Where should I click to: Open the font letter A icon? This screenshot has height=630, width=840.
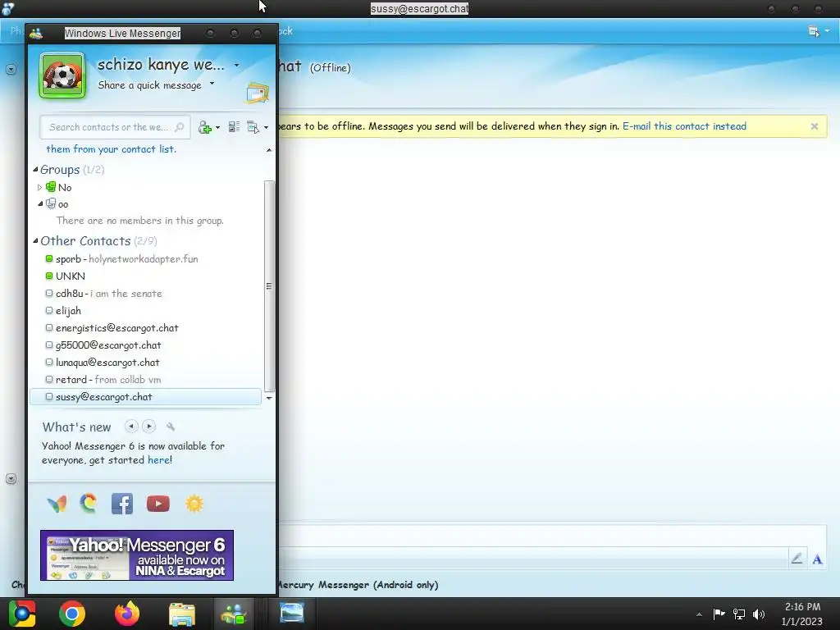[x=817, y=559]
